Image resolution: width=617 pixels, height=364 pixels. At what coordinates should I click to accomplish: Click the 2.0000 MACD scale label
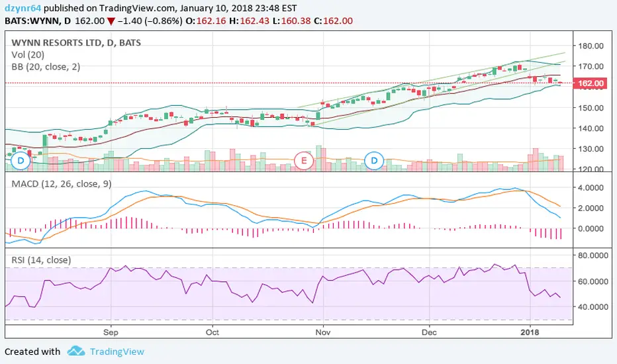tap(591, 208)
